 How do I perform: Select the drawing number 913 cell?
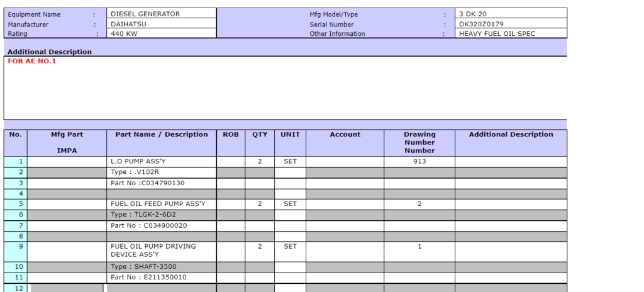419,161
